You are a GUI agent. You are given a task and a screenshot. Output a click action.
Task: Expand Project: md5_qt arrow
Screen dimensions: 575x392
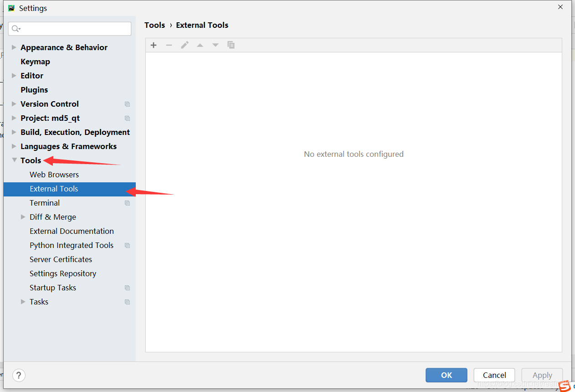click(x=14, y=118)
